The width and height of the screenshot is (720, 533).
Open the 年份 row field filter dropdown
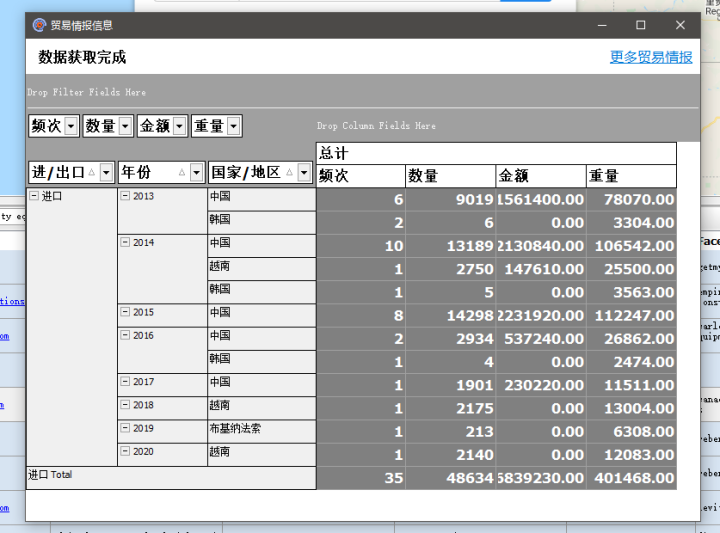click(197, 173)
